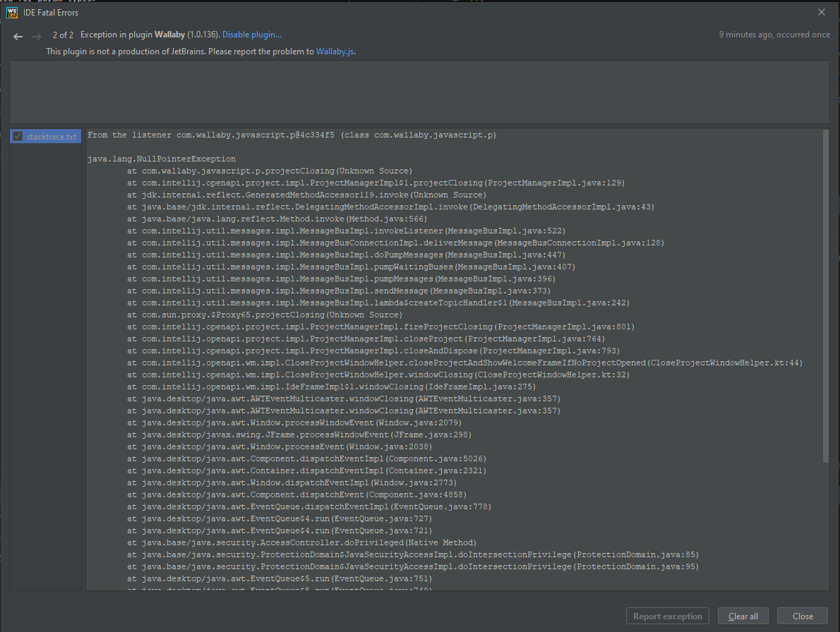Click the '2 of 2' error counter

64,35
